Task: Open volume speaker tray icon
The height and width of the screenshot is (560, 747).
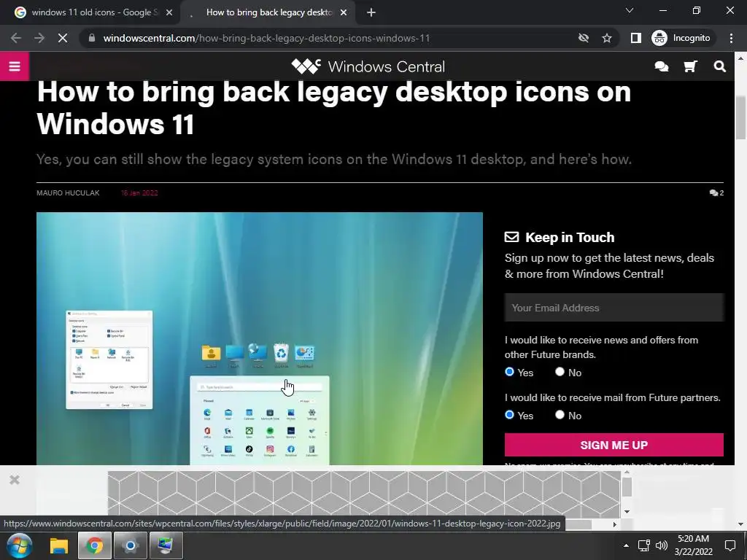Action: point(661,545)
